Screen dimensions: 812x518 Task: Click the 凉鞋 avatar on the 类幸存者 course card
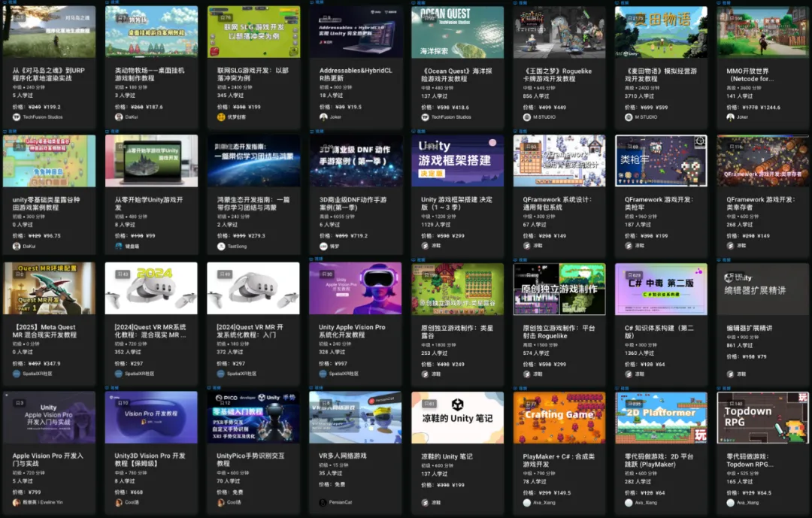pos(731,246)
